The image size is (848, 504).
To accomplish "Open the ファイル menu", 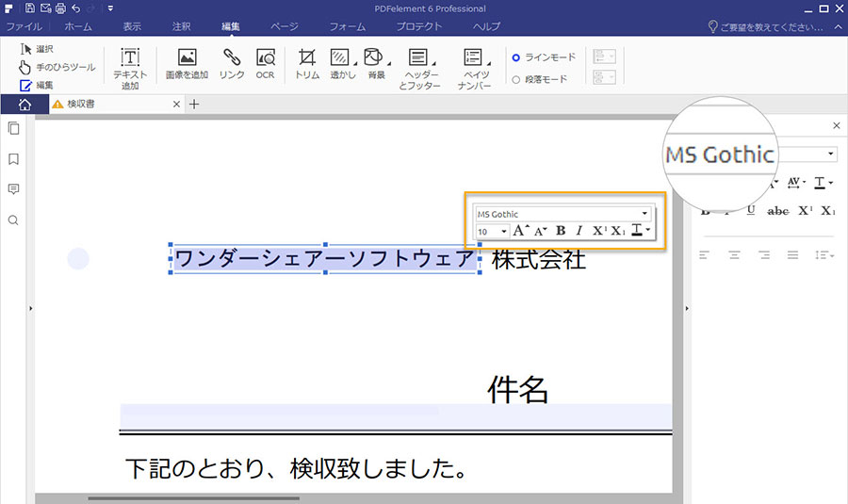I will (24, 26).
